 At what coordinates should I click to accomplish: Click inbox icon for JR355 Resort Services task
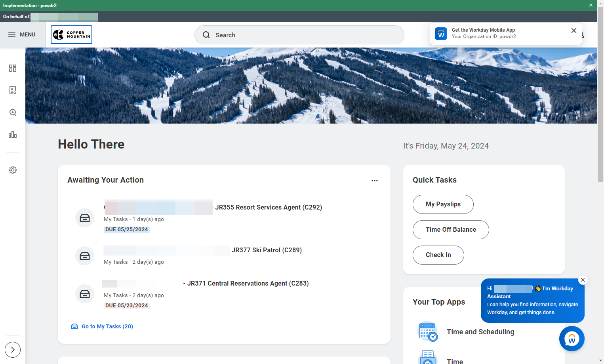click(85, 218)
